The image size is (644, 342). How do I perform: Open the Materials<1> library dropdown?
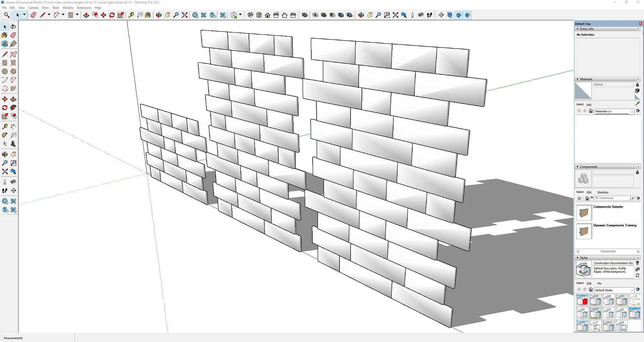[x=632, y=111]
